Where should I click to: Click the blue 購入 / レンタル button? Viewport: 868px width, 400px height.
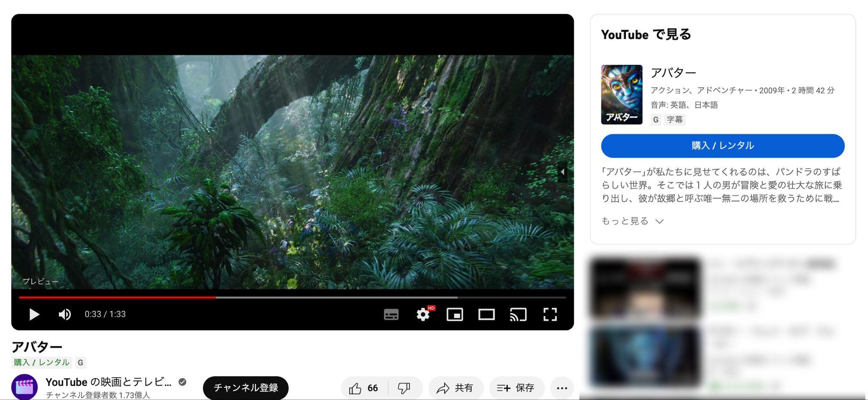pyautogui.click(x=723, y=146)
